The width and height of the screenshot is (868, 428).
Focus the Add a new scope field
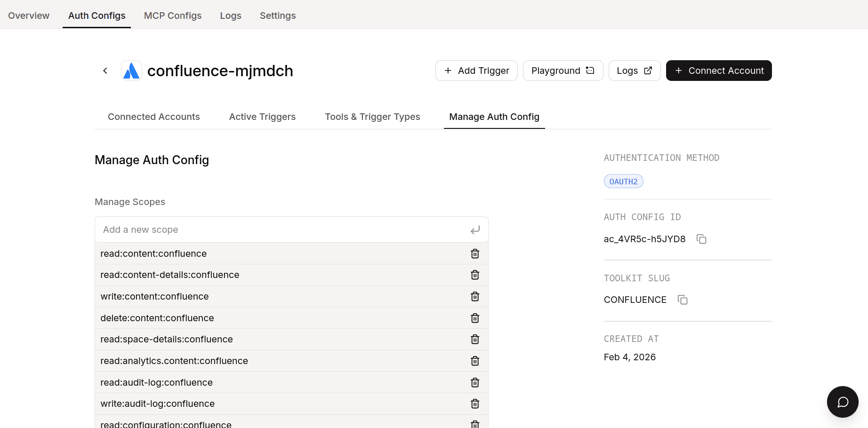click(x=291, y=230)
